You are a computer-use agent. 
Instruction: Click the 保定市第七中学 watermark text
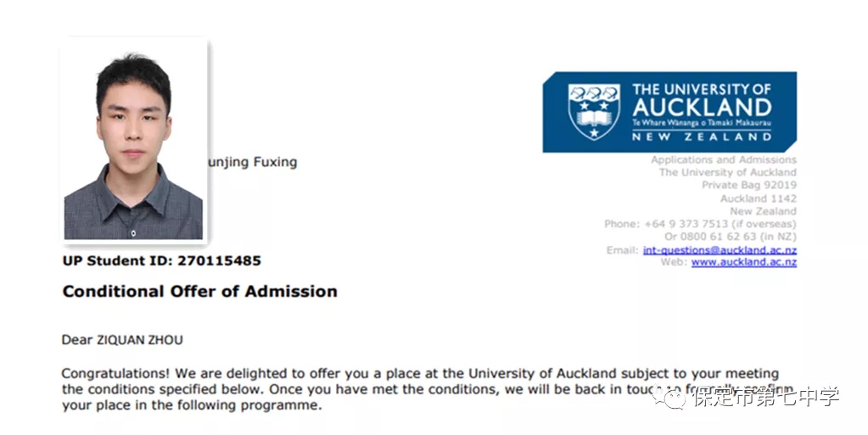766,397
